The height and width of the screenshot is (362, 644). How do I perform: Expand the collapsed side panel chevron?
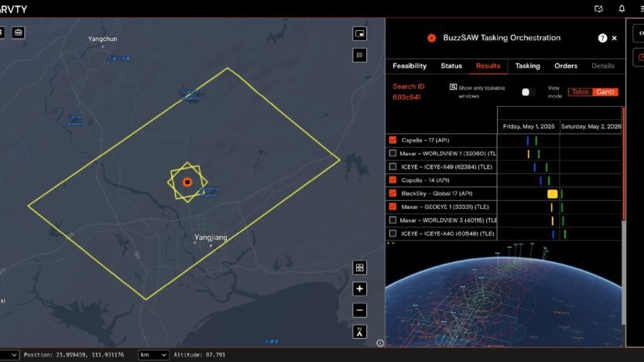pyautogui.click(x=640, y=34)
